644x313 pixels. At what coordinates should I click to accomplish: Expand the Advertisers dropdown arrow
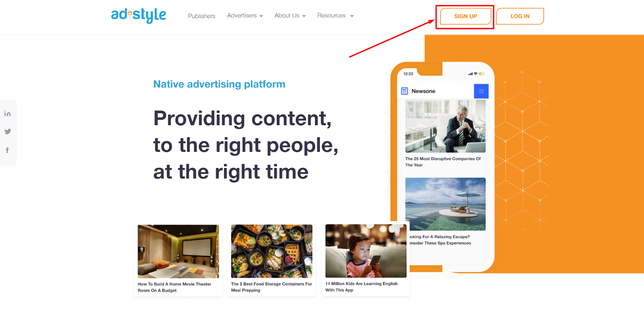261,16
